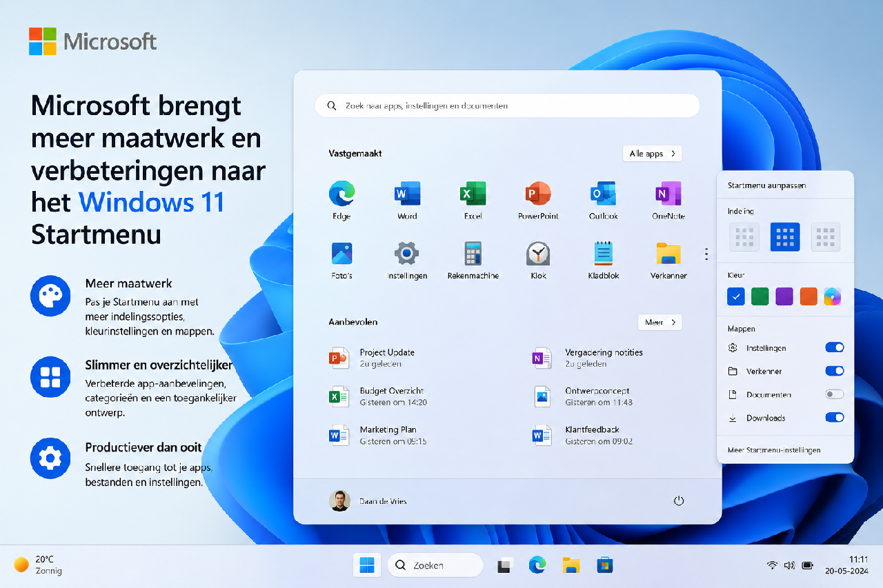
Task: Click the power button icon
Action: 679,501
